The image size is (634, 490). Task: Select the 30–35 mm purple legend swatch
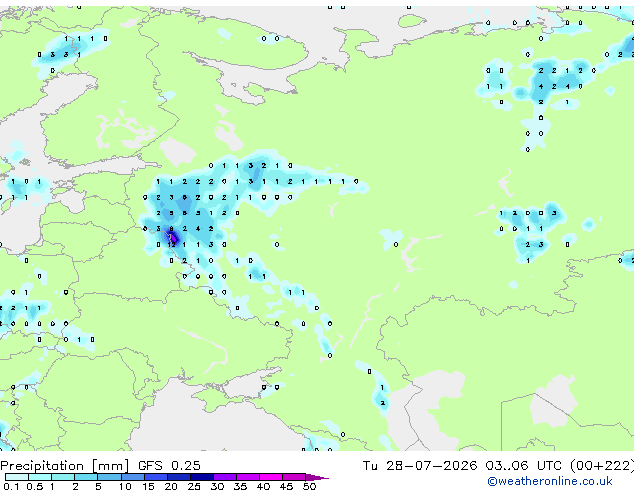pos(224,477)
